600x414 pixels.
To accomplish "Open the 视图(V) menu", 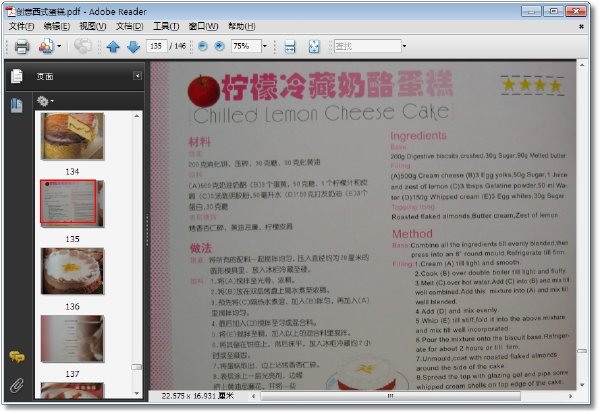I will click(x=93, y=26).
